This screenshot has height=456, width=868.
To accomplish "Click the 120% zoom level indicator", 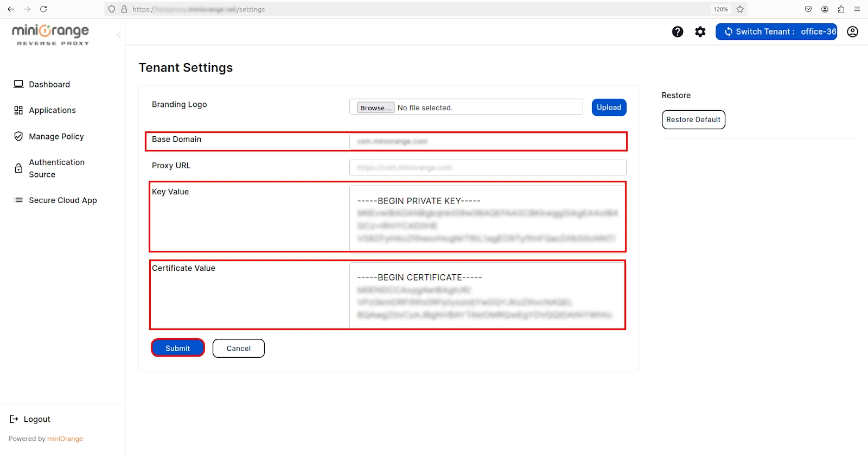I will [x=720, y=9].
